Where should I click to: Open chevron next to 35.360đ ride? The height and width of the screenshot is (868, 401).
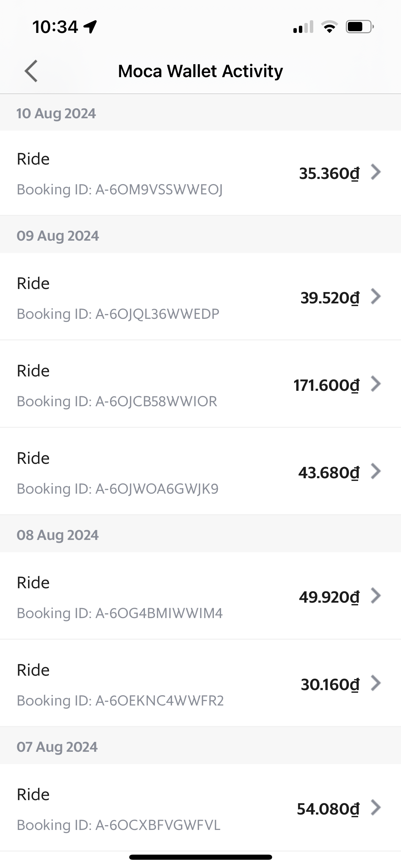376,172
